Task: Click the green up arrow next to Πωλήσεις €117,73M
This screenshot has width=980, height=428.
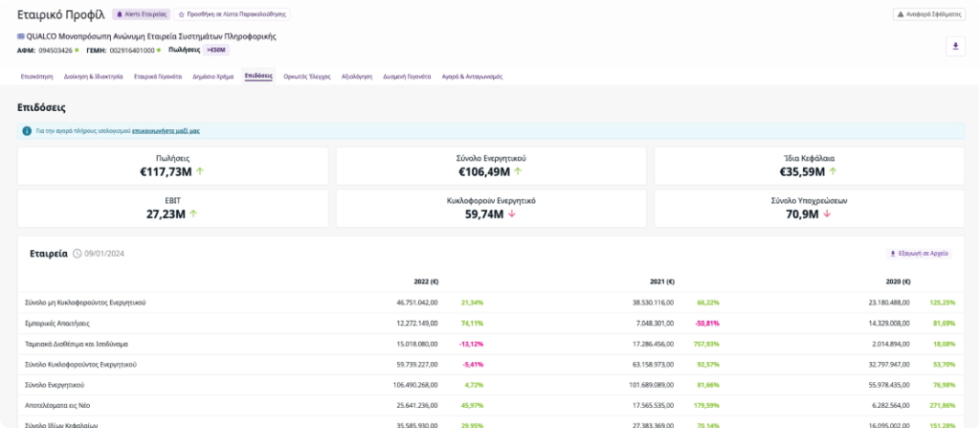Action: (x=199, y=171)
